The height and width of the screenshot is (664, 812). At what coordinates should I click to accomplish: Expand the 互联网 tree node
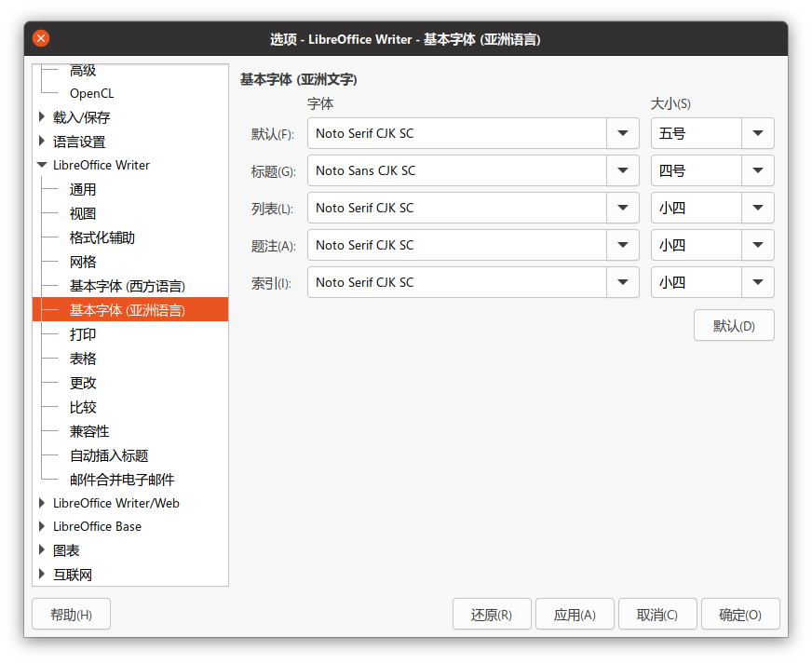click(x=42, y=574)
